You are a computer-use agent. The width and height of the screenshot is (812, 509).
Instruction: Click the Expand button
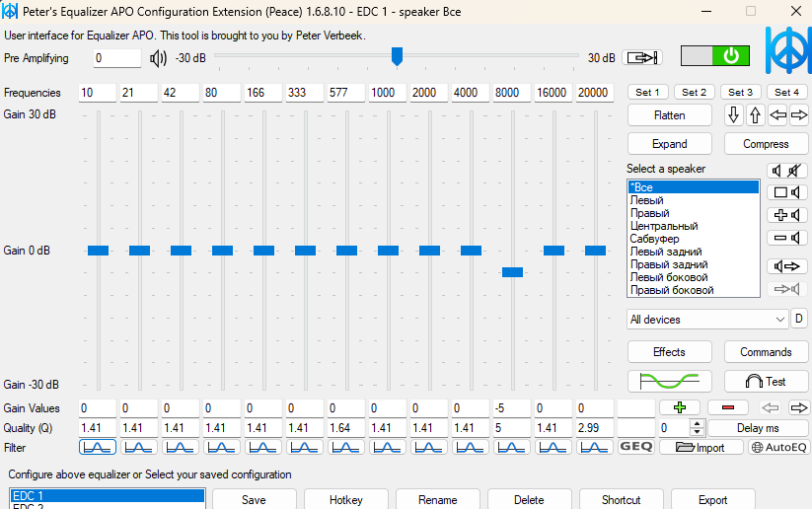[x=670, y=144]
